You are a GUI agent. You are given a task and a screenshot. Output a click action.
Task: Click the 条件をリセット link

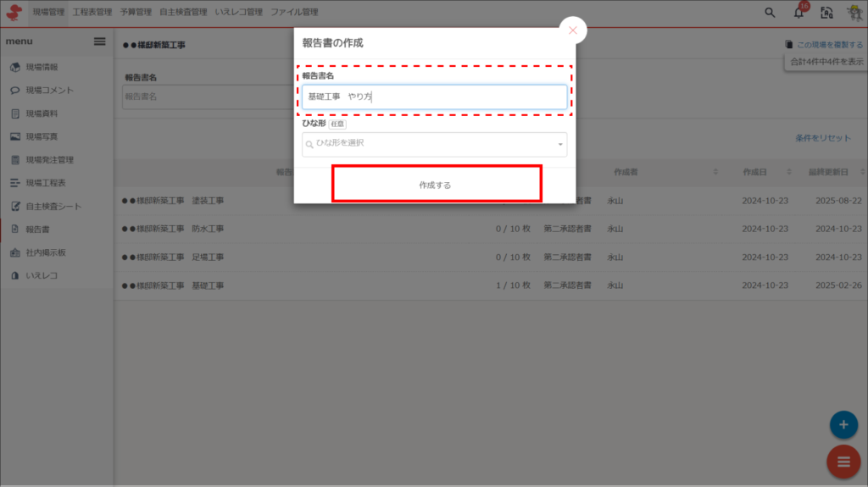822,138
